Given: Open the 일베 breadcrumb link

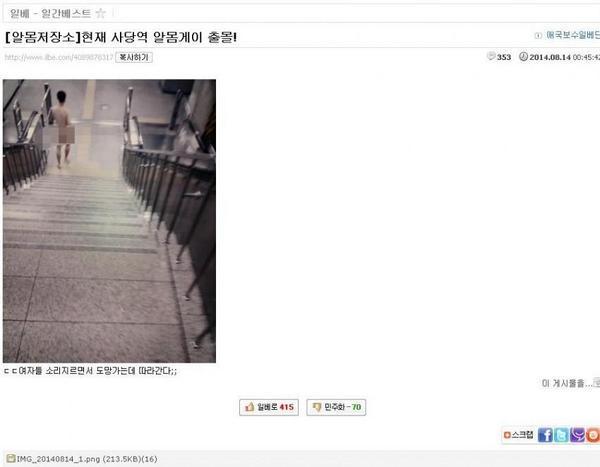Looking at the screenshot, I should tap(19, 14).
